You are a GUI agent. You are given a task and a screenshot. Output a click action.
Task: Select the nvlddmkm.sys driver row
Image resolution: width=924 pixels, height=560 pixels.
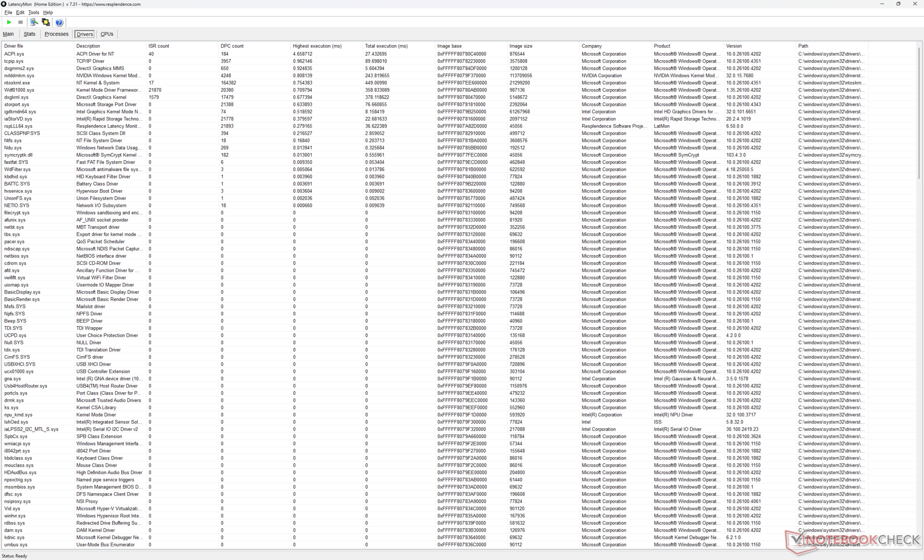pyautogui.click(x=19, y=76)
